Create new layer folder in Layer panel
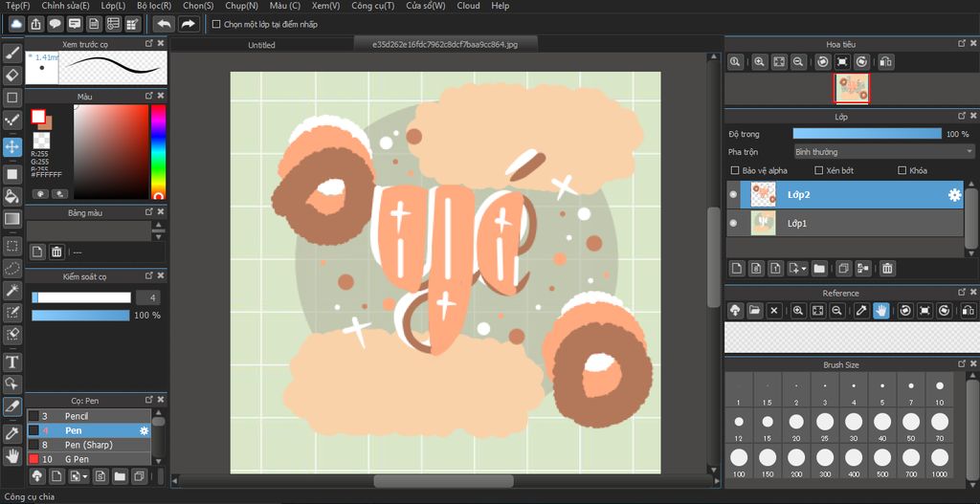 pyautogui.click(x=819, y=269)
